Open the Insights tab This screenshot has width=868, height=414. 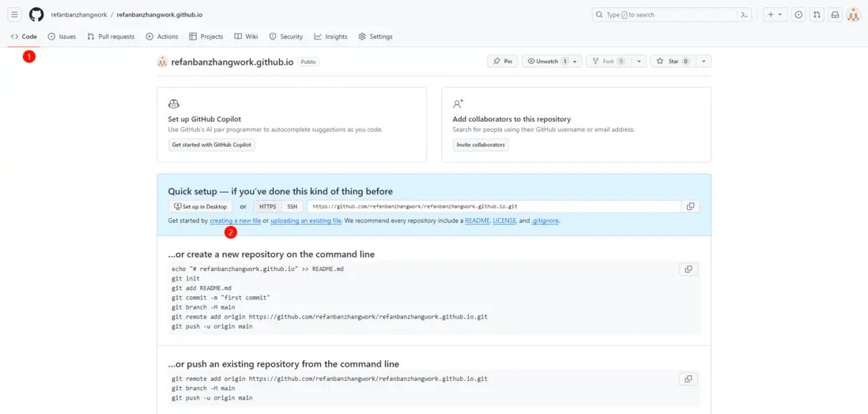tap(330, 36)
